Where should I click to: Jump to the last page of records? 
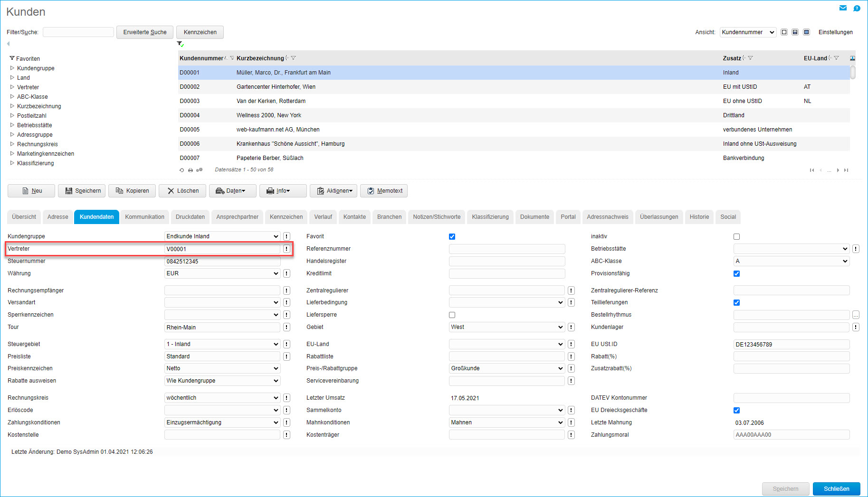point(846,170)
